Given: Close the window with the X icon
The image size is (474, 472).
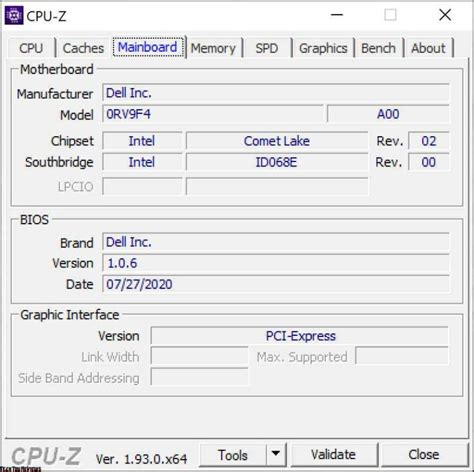Looking at the screenshot, I should (x=445, y=15).
